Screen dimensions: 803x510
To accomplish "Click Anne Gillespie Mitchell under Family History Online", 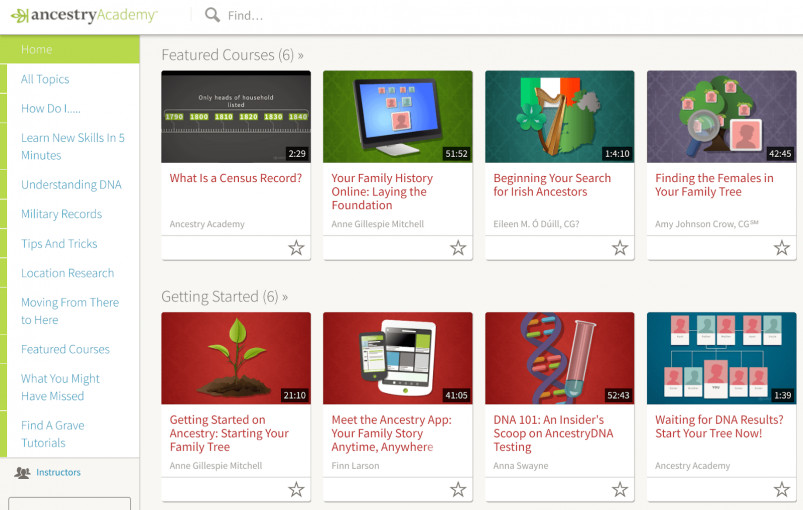I will click(x=377, y=224).
